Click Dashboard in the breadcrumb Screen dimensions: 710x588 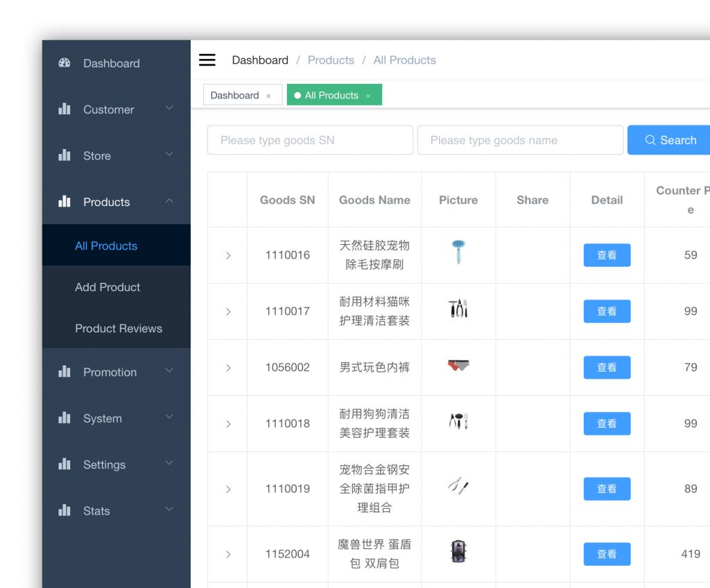pyautogui.click(x=260, y=60)
